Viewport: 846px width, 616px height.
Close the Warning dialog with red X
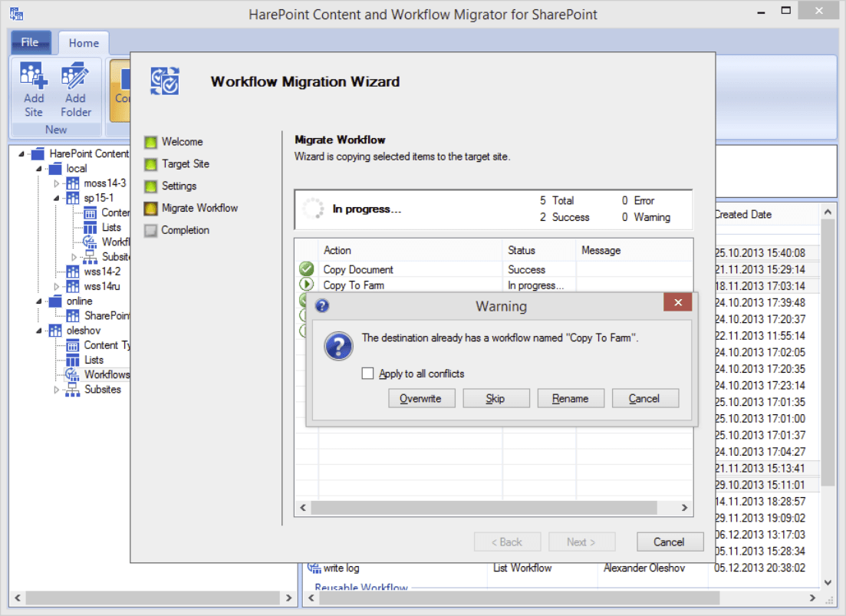(678, 302)
